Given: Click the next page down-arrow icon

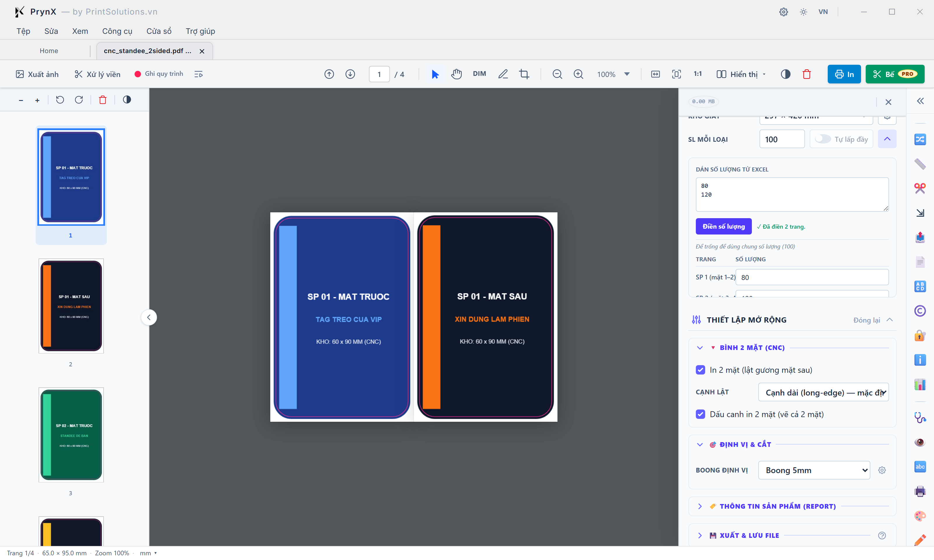Looking at the screenshot, I should [350, 74].
